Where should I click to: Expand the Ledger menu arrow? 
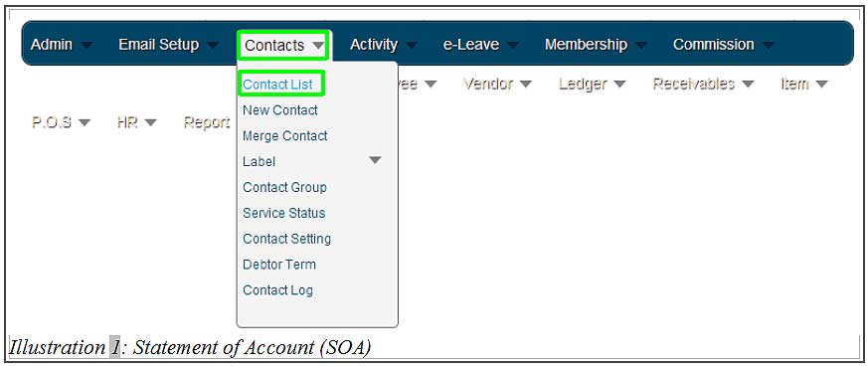point(619,85)
